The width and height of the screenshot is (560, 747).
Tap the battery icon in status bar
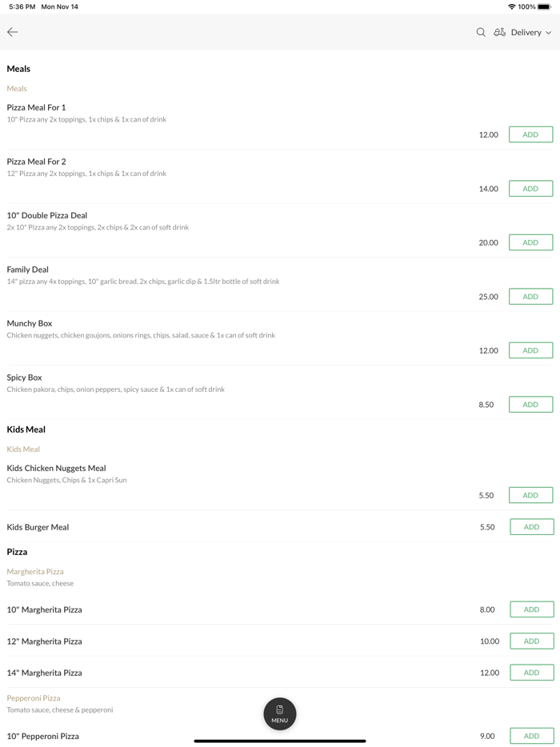544,6
